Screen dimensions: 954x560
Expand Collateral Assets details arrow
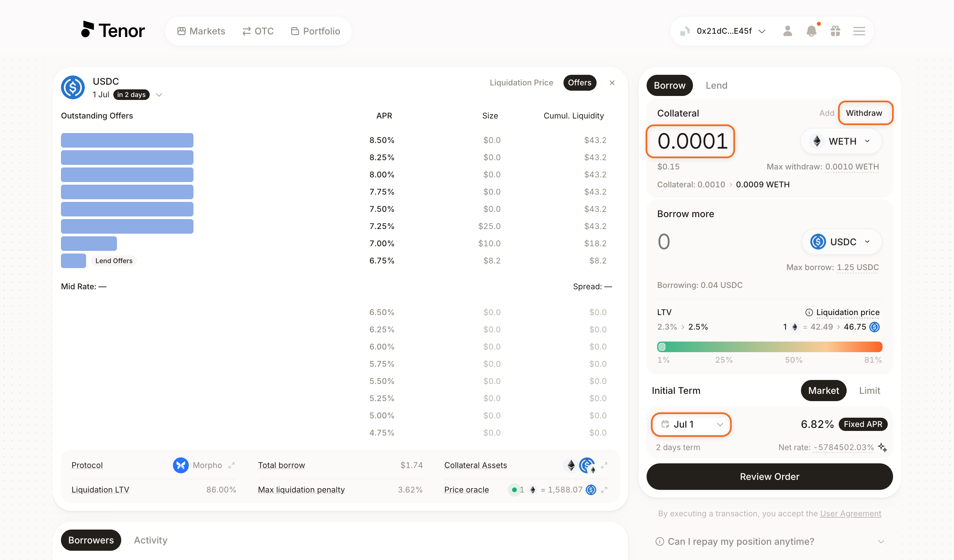tap(604, 465)
